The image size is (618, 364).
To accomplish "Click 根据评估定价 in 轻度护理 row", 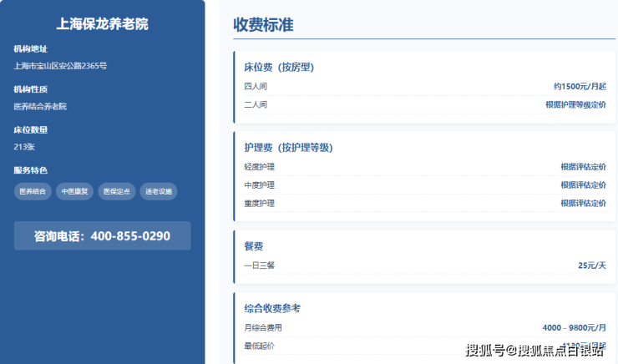I will [583, 167].
